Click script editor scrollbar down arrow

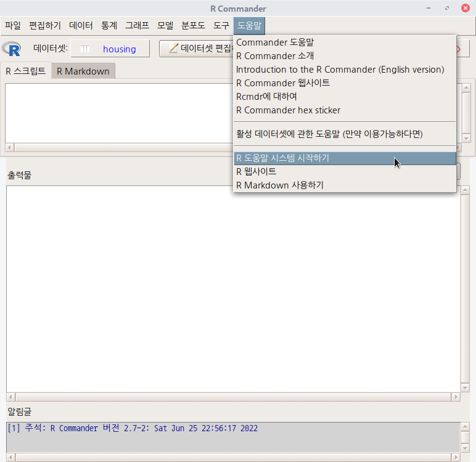466,139
